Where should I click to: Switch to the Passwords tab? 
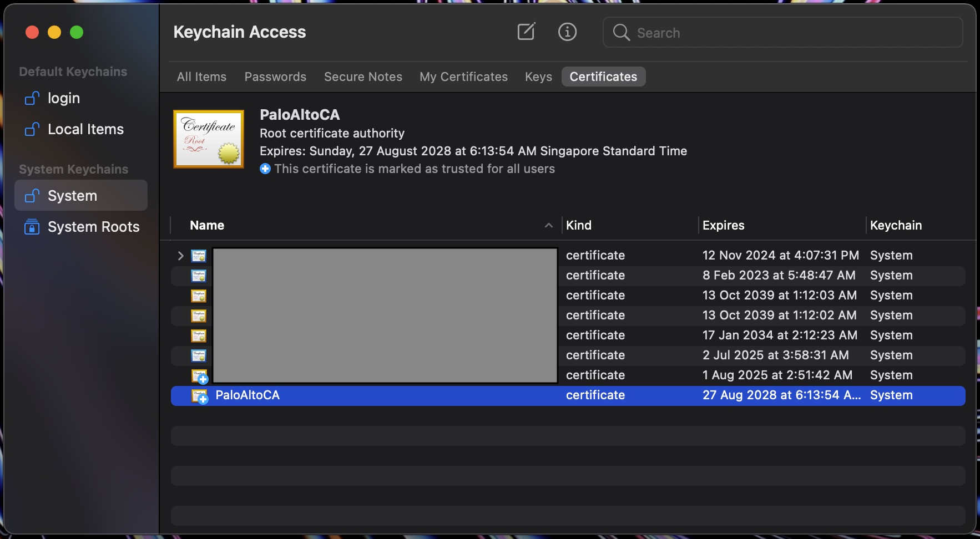click(x=275, y=77)
